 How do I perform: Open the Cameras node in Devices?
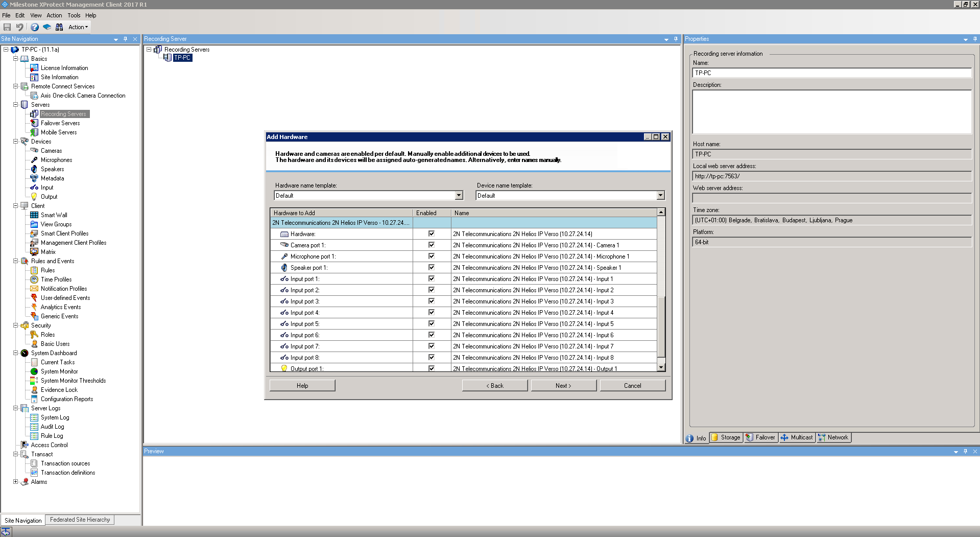(51, 151)
